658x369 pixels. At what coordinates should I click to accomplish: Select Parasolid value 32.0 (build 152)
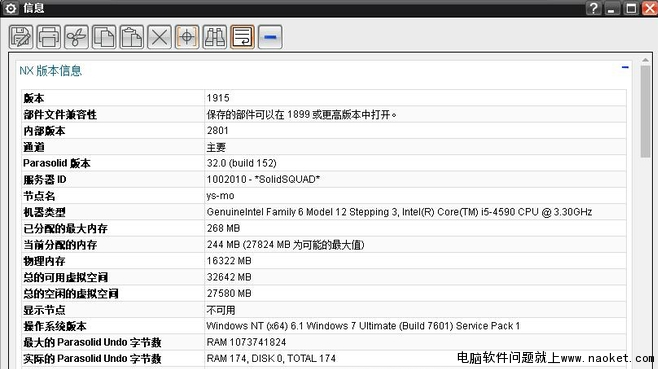[241, 163]
